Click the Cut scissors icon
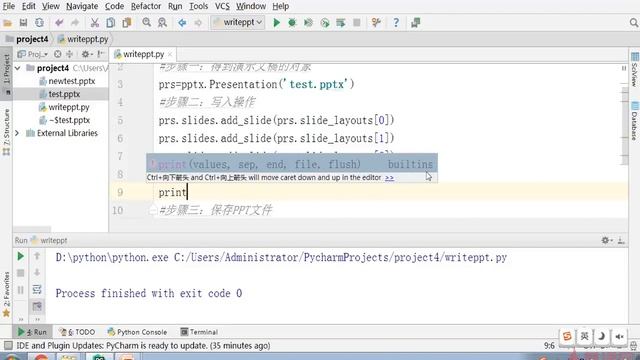The image size is (640, 360). point(95,23)
